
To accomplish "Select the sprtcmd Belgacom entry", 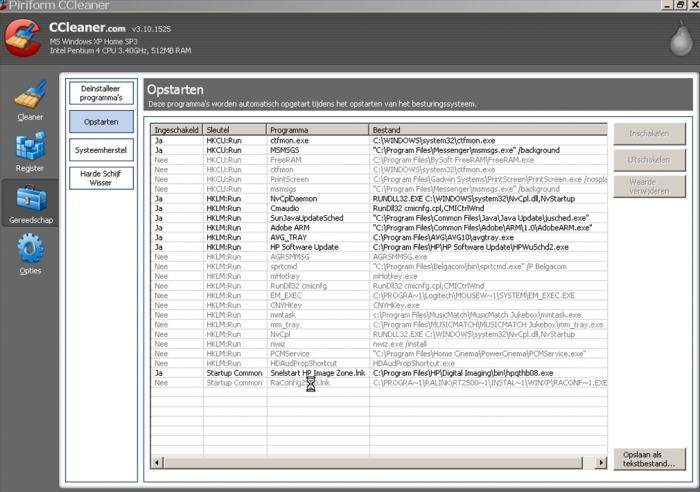I will tap(379, 267).
